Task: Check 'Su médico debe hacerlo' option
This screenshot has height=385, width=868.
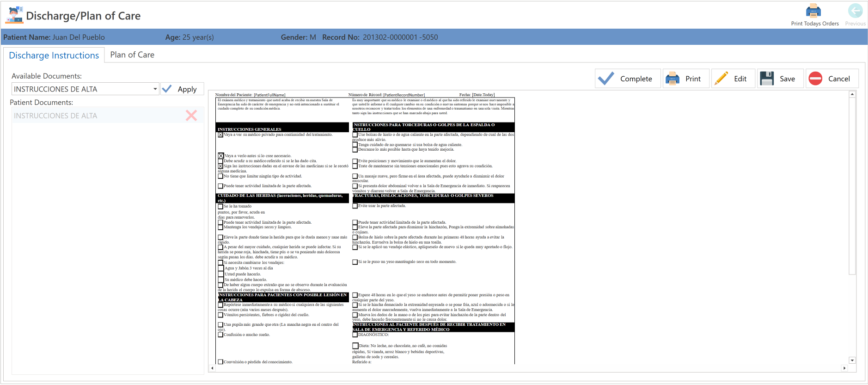Action: point(221,280)
